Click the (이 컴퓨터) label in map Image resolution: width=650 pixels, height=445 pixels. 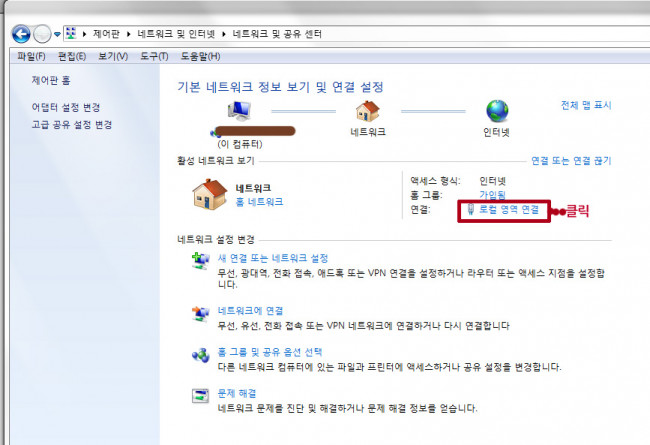tap(240, 144)
